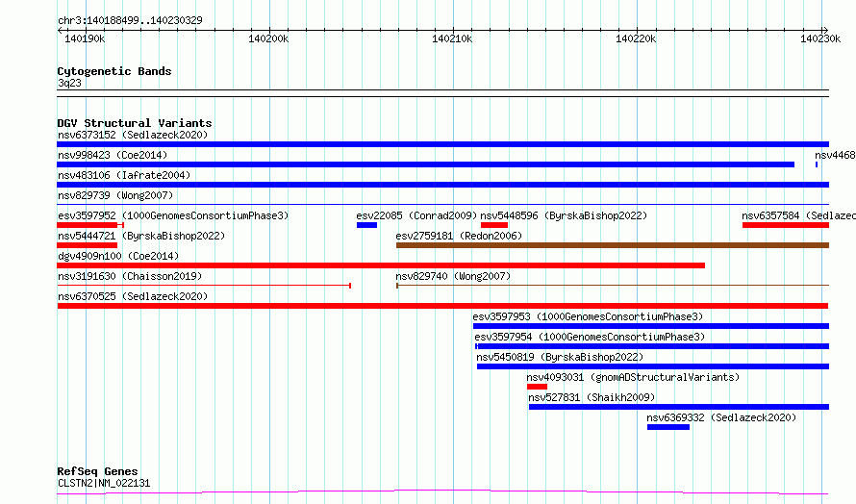856x504 pixels.
Task: Click the nsv829740 (Wong2007) label
Action: pyautogui.click(x=453, y=276)
